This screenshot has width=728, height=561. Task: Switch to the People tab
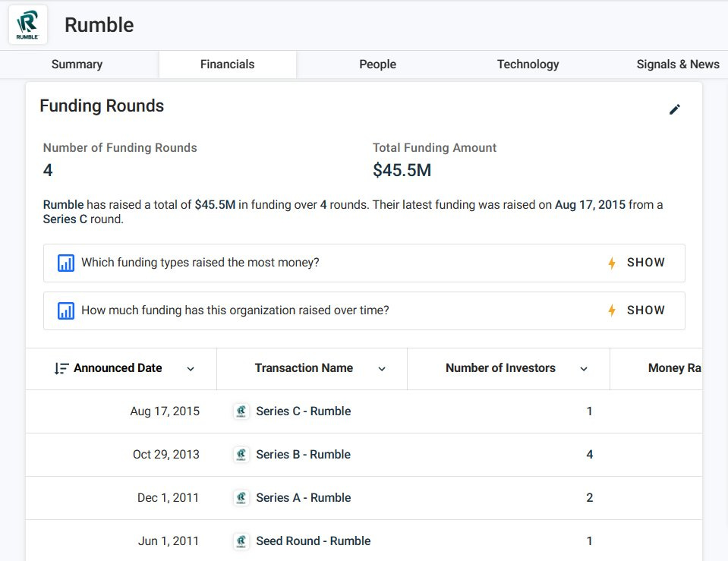377,65
